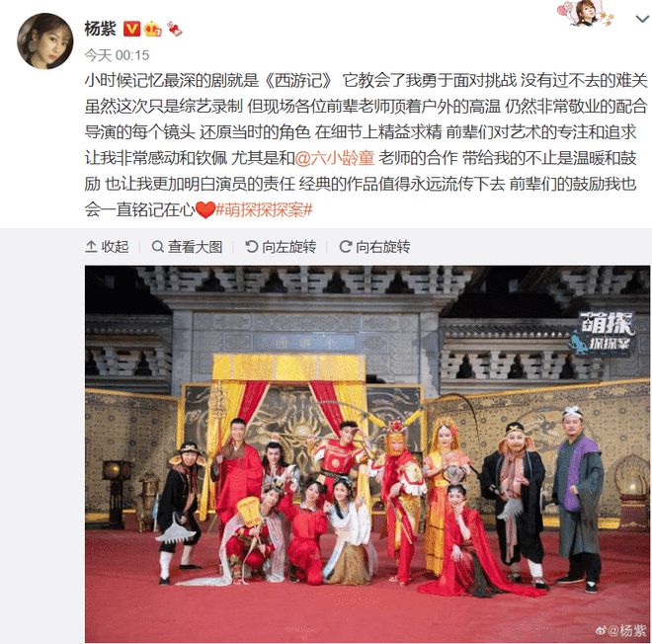
Task: Open the #萌探探探案# hashtag topic
Action: click(264, 210)
